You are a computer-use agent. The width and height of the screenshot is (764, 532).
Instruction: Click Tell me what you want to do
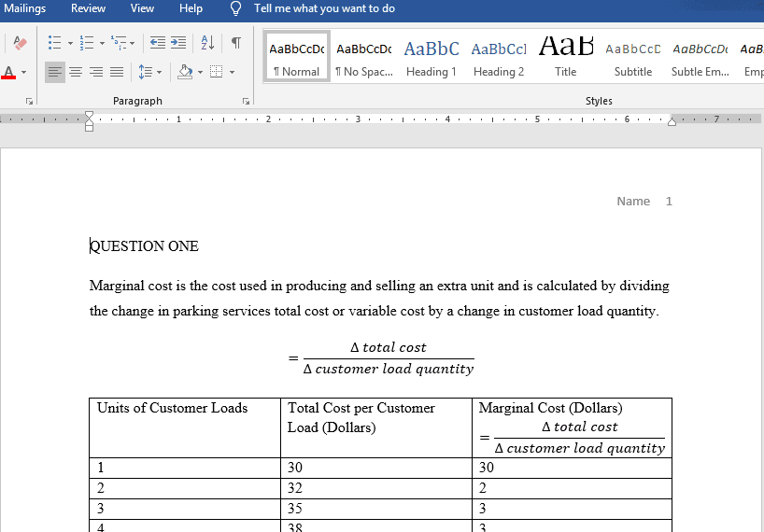pyautogui.click(x=324, y=8)
